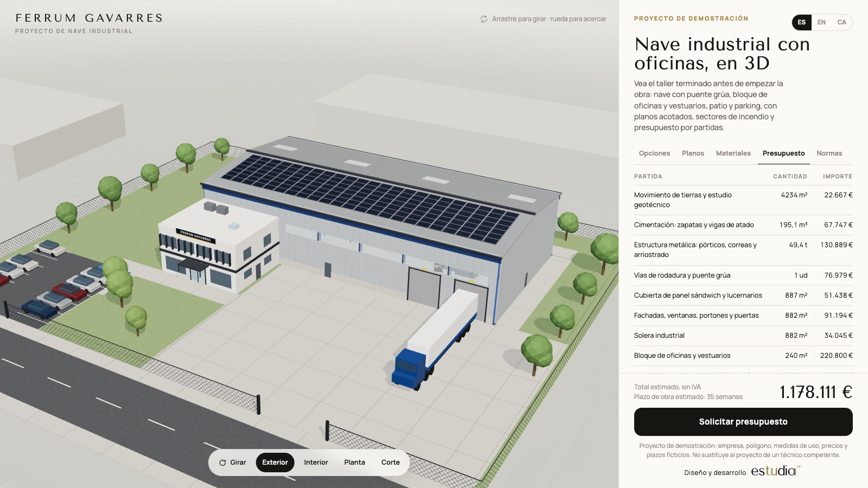Screen dimensions: 868x488
Task: Click 'Bloque de oficinas y vestuarios'
Action: pyautogui.click(x=682, y=356)
